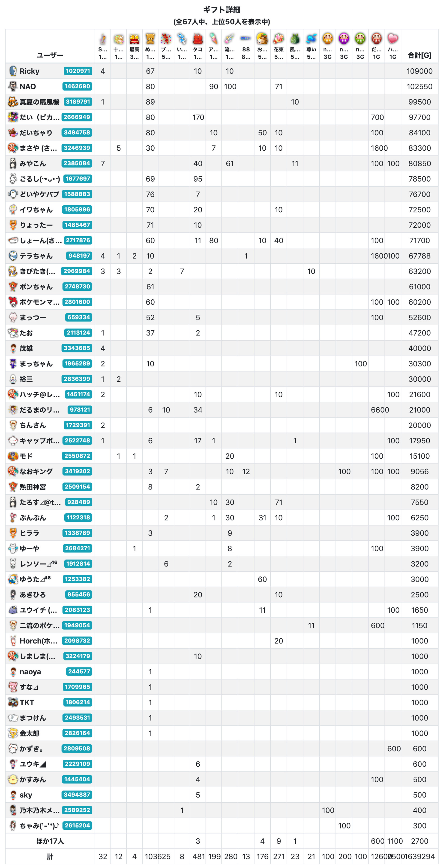This screenshot has width=443, height=868.
Task: Click the purple daruma gift icon
Action: click(x=344, y=39)
